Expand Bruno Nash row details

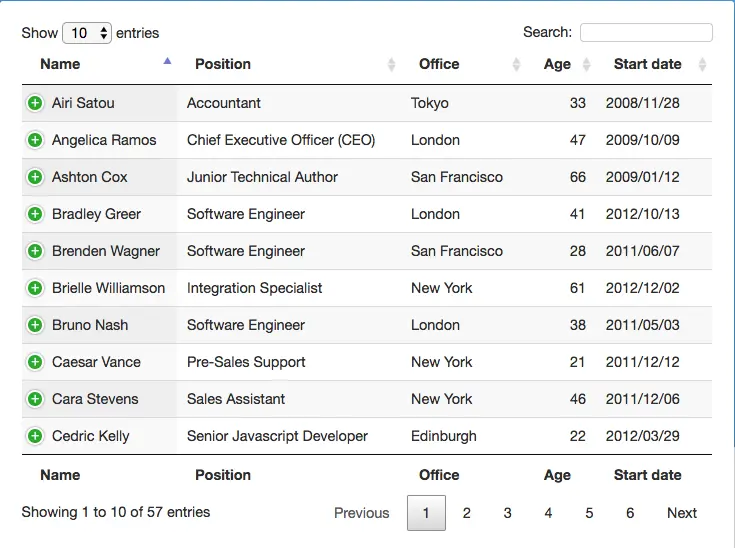click(35, 325)
